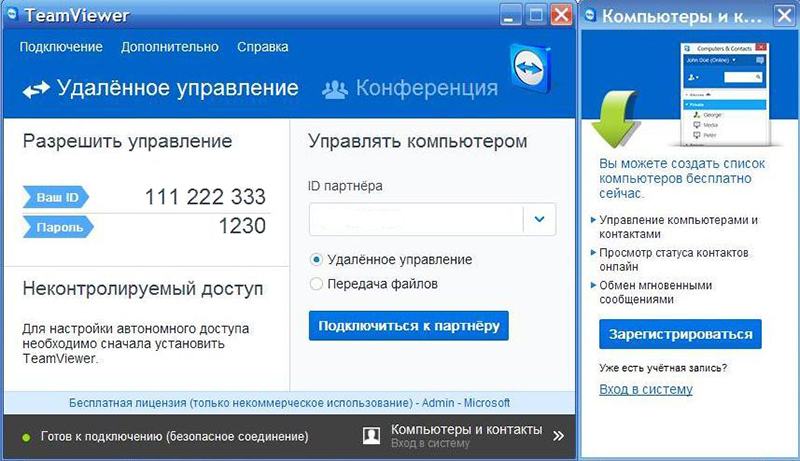The width and height of the screenshot is (800, 461).
Task: Open the Дополнительно menu
Action: click(x=170, y=47)
